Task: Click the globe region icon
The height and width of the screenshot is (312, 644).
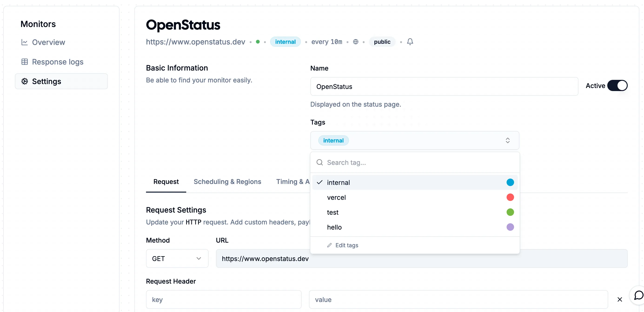Action: 355,42
